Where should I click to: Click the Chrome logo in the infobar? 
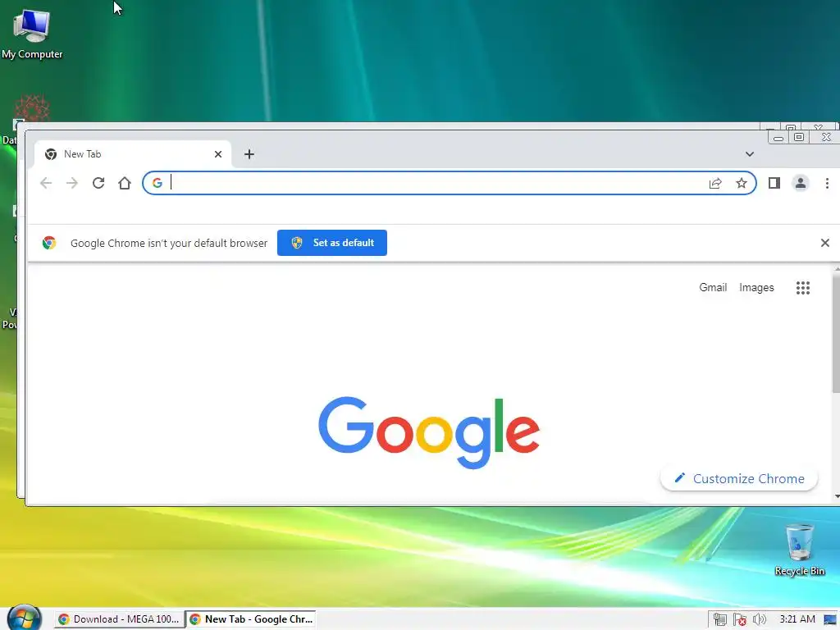[x=49, y=243]
